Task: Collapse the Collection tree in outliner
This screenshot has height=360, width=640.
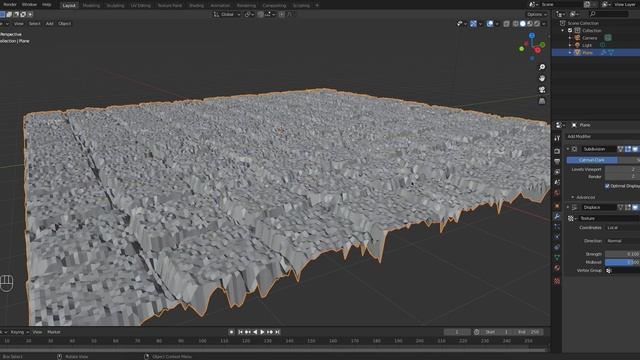Action: pyautogui.click(x=563, y=31)
